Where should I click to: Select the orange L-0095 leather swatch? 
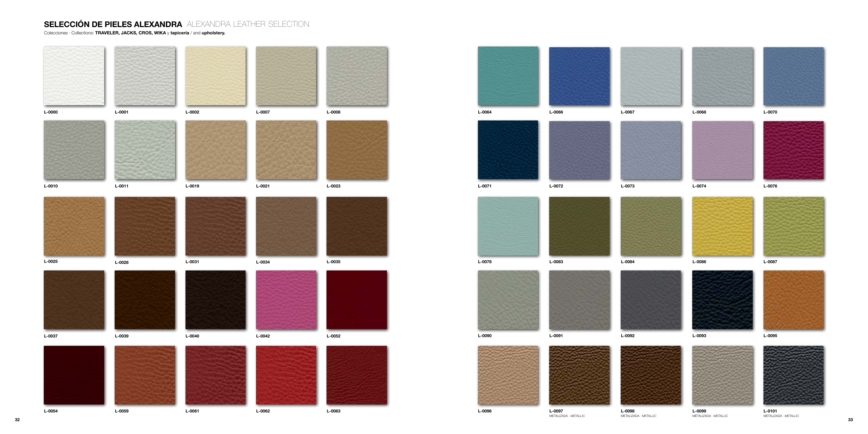793,300
